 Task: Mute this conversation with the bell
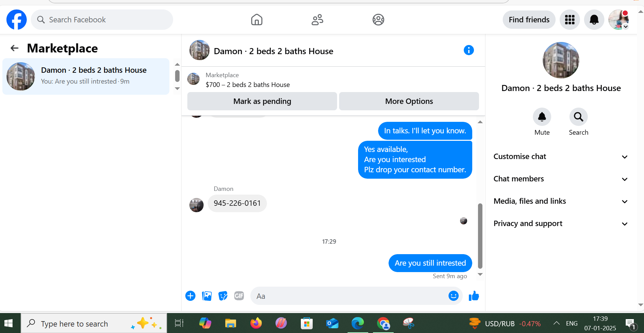tap(542, 117)
